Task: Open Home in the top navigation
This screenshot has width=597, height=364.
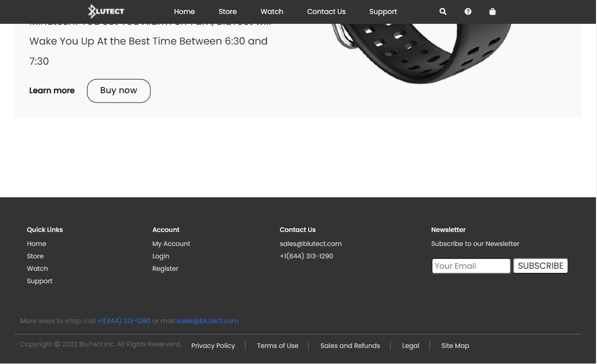Action: (x=184, y=11)
